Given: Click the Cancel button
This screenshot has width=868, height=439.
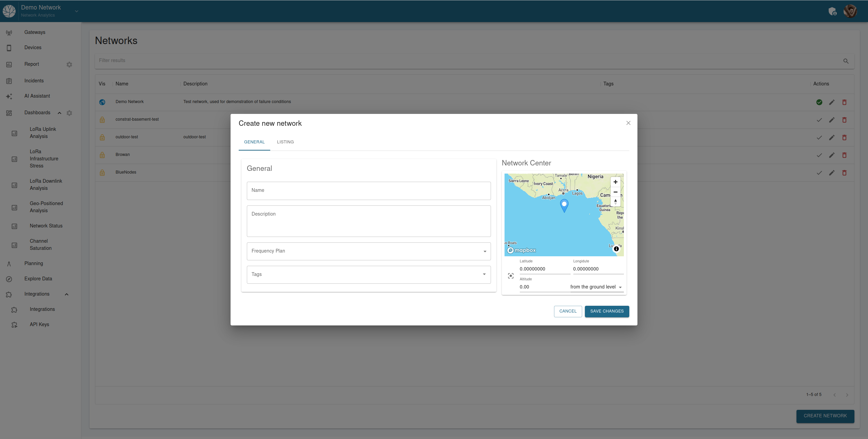Looking at the screenshot, I should [x=568, y=311].
